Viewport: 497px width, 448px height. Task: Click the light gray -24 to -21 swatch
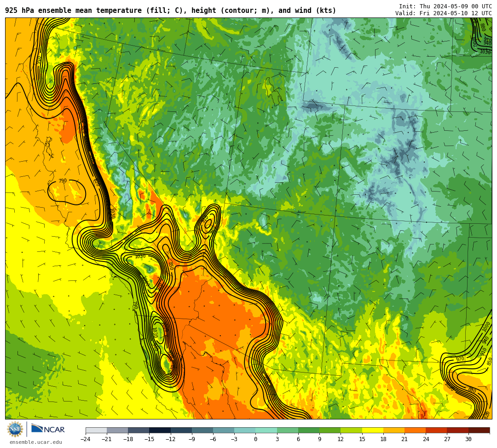coord(96,430)
